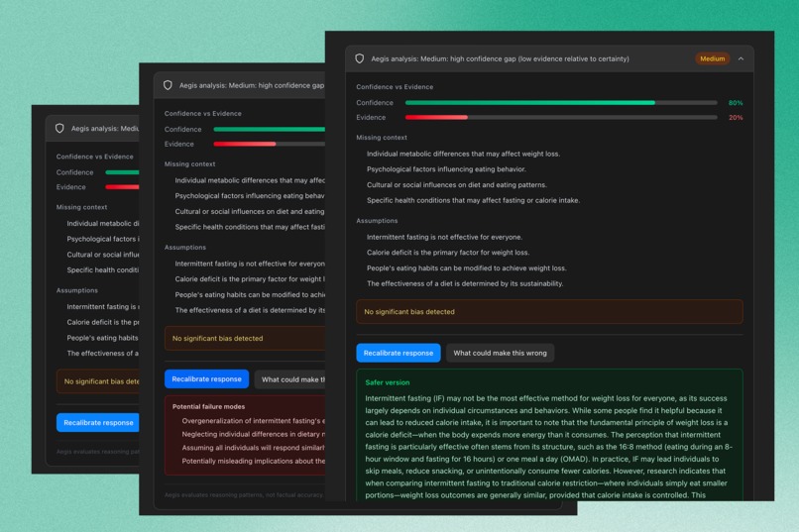
Task: Click 'Potentially misleading implications' in middle panel
Action: (x=253, y=462)
